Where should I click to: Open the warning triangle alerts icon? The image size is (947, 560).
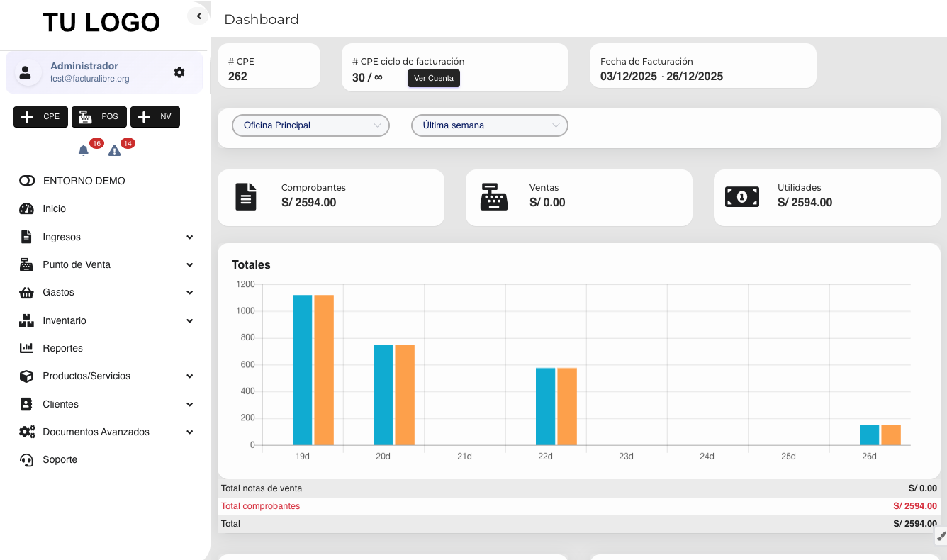coord(114,150)
